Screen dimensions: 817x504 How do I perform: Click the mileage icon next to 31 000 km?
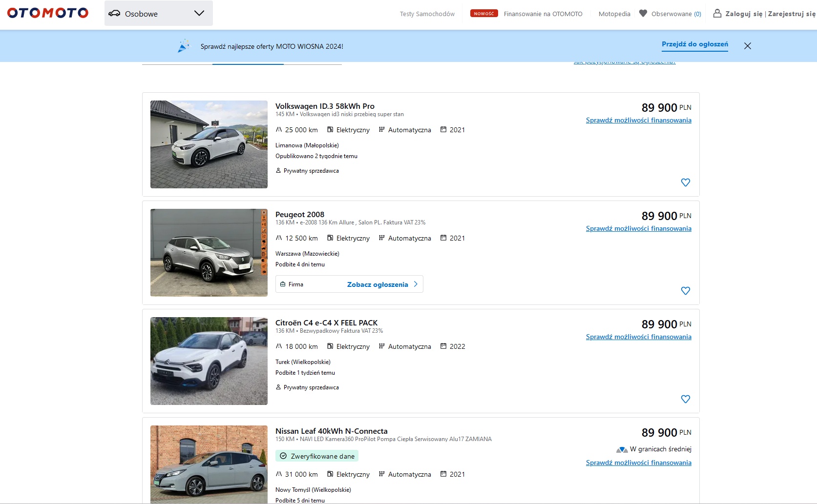tap(279, 474)
